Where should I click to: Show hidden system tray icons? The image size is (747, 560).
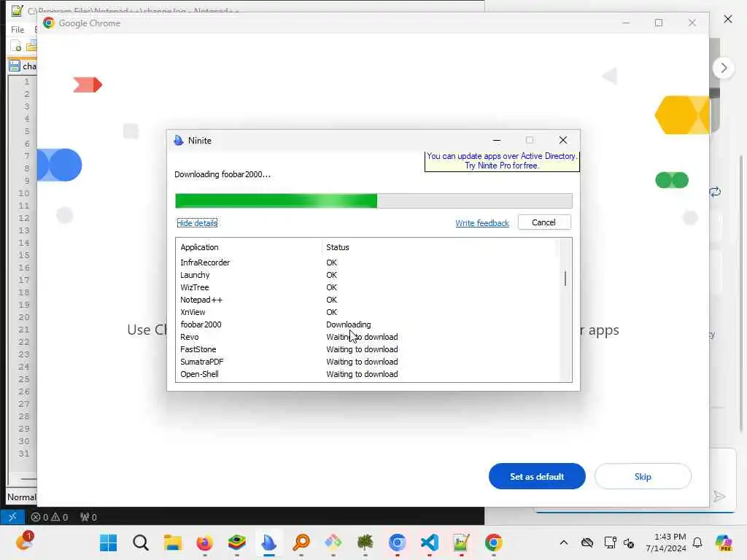(564, 542)
